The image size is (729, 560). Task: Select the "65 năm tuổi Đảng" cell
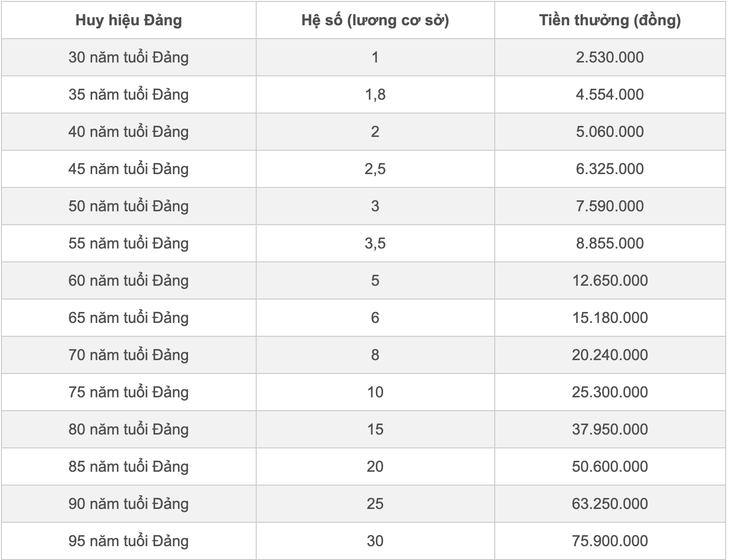click(128, 318)
